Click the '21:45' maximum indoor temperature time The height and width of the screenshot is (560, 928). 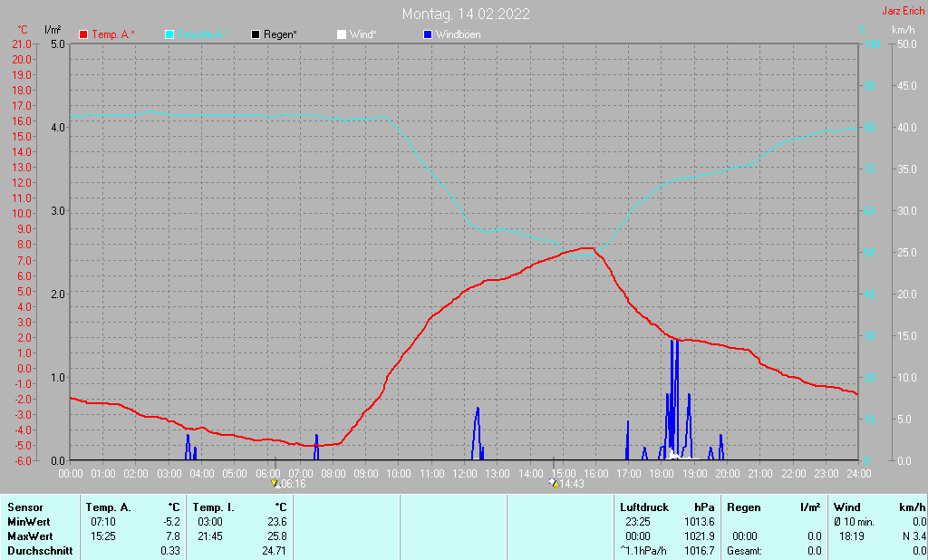point(210,536)
